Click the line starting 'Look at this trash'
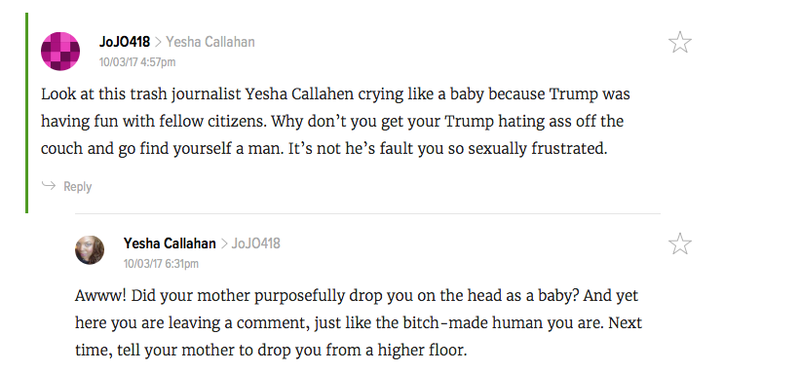The width and height of the screenshot is (800, 373). [x=335, y=94]
